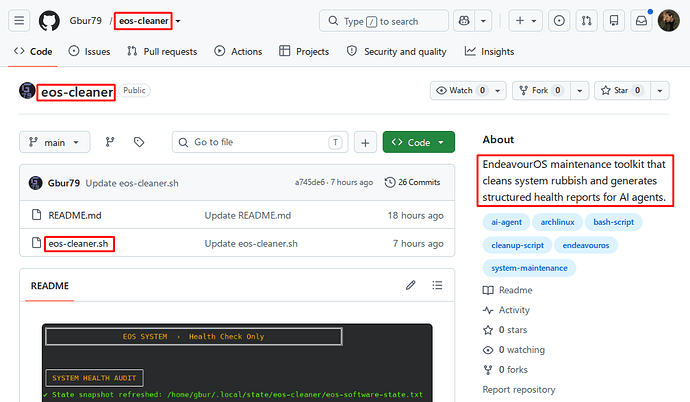This screenshot has width=690, height=402.
Task: Focus the Type to search box
Action: point(384,21)
